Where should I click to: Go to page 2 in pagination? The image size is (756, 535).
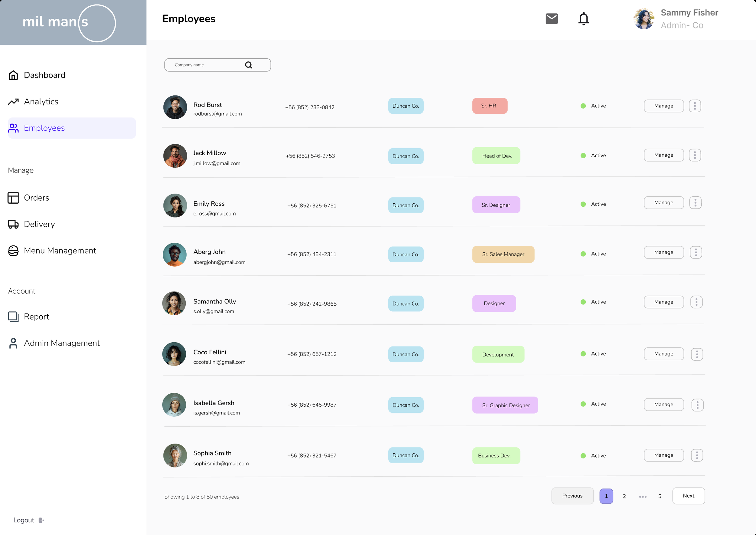pos(624,496)
